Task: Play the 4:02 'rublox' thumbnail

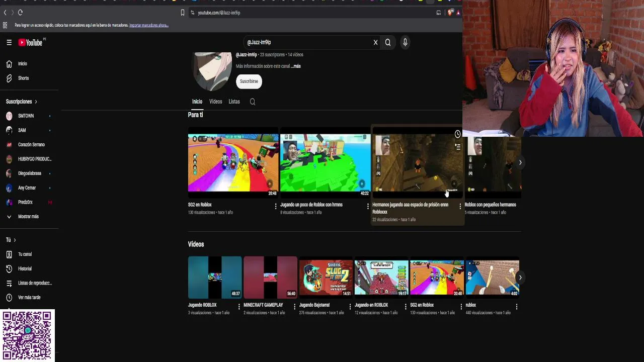Action: click(x=492, y=277)
